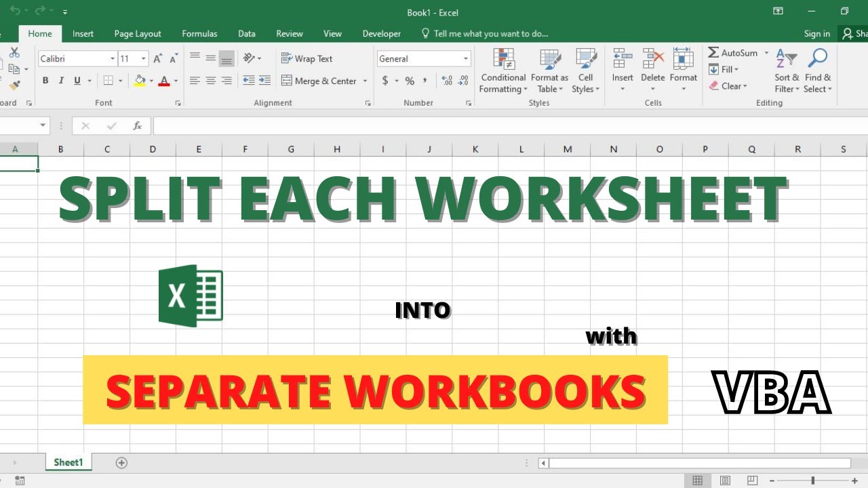
Task: Toggle Italic formatting
Action: pyautogui.click(x=61, y=81)
